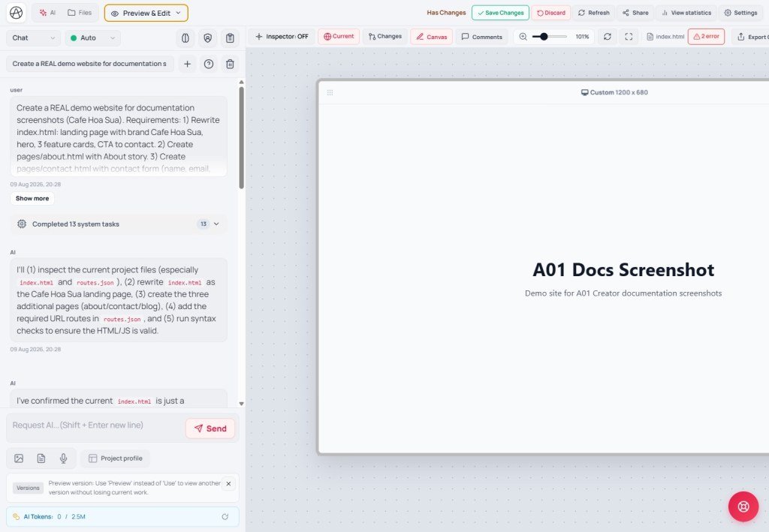Expand Completed 13 system tasks
769x532 pixels.
click(118, 224)
